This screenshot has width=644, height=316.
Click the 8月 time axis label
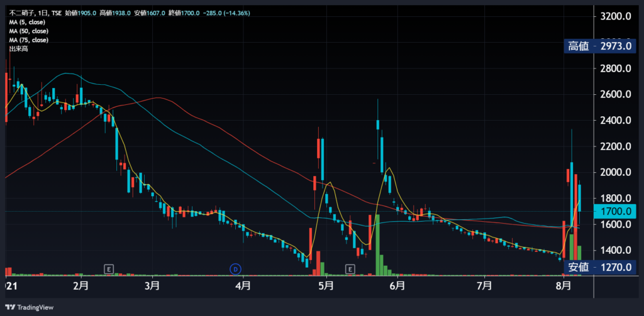563,285
